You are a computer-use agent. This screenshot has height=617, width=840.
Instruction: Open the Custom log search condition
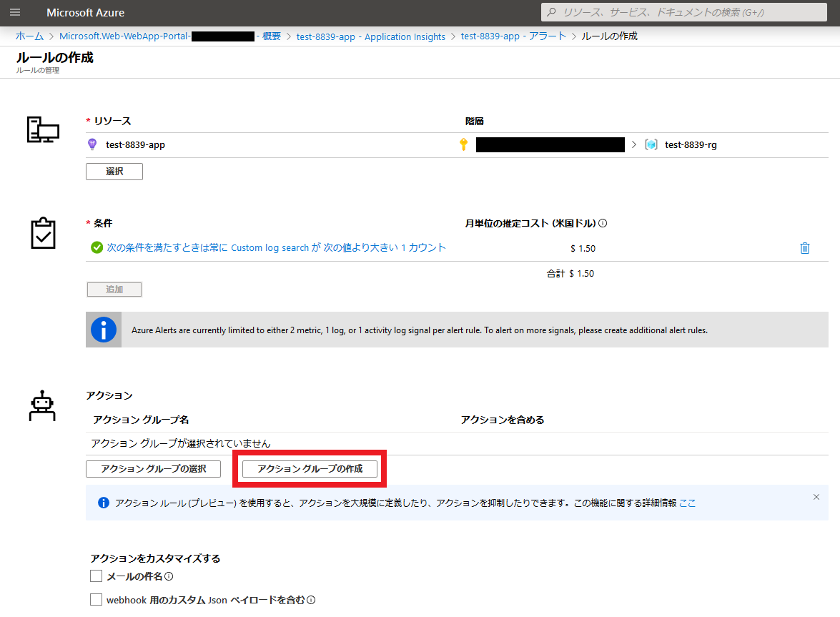point(276,247)
